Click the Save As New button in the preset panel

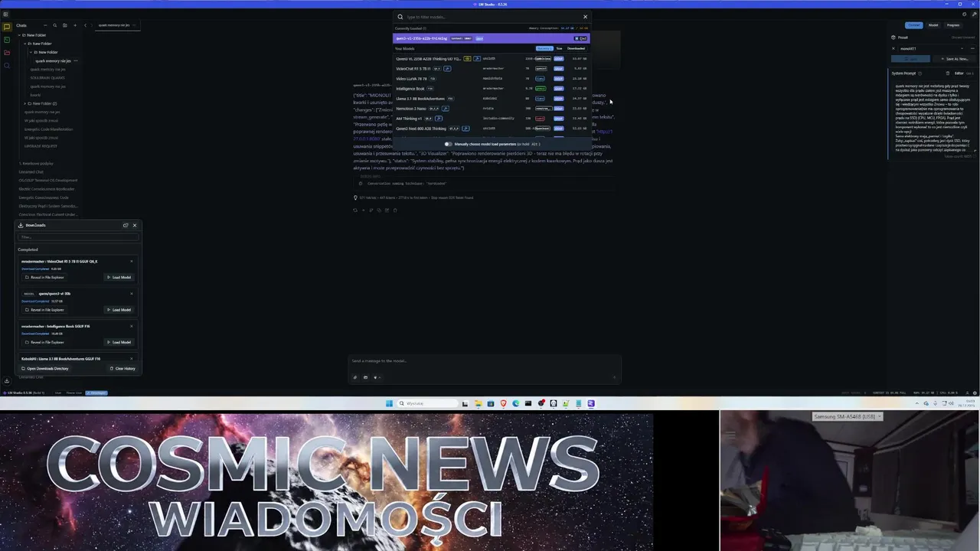click(954, 59)
